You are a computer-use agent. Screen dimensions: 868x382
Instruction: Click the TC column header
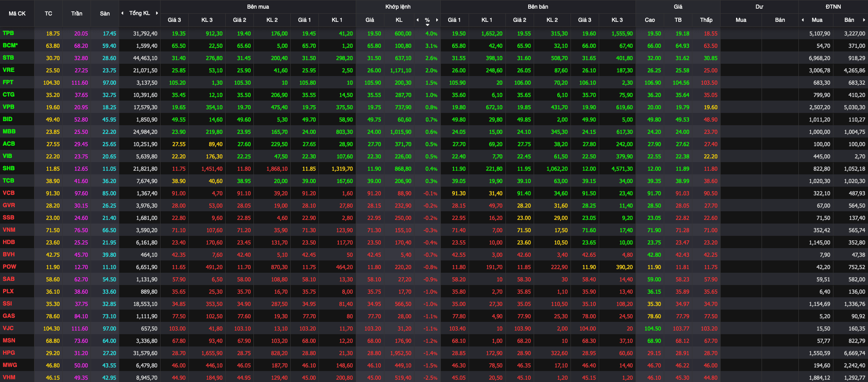click(48, 14)
